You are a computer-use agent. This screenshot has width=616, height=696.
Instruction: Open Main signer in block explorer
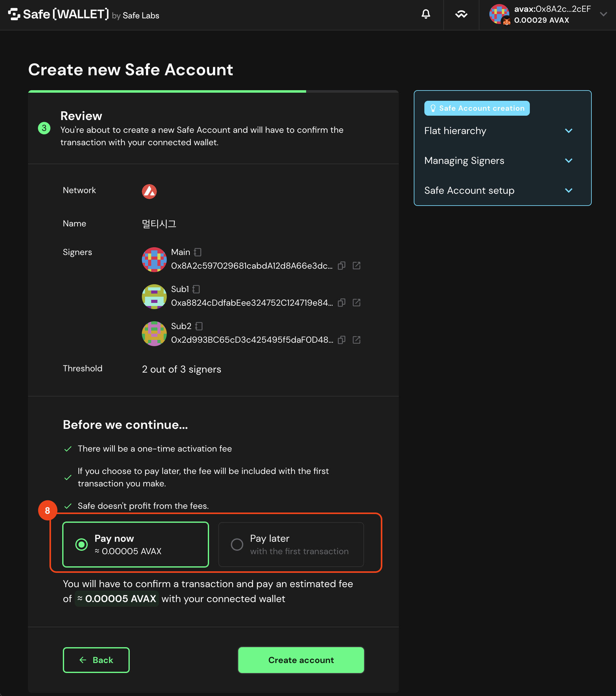[x=357, y=266]
